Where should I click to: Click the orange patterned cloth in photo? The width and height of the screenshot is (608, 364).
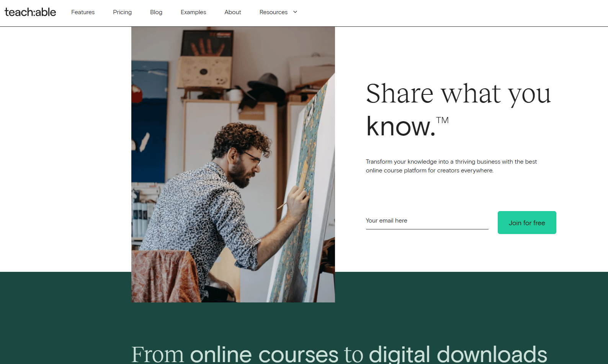[x=165, y=276]
